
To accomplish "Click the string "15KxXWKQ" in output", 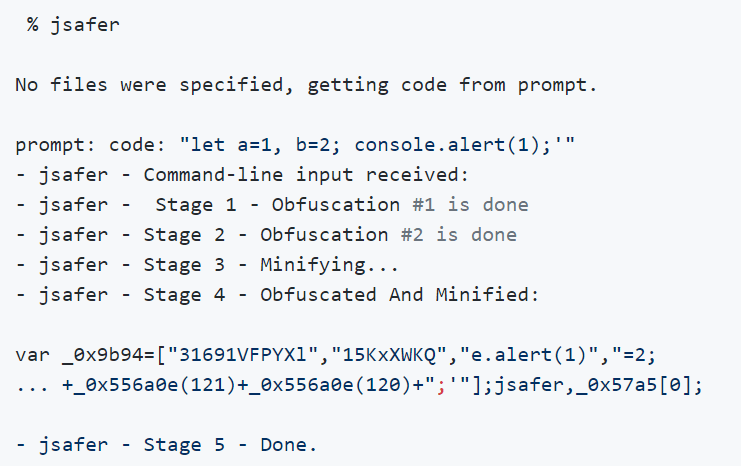I will tap(389, 355).
